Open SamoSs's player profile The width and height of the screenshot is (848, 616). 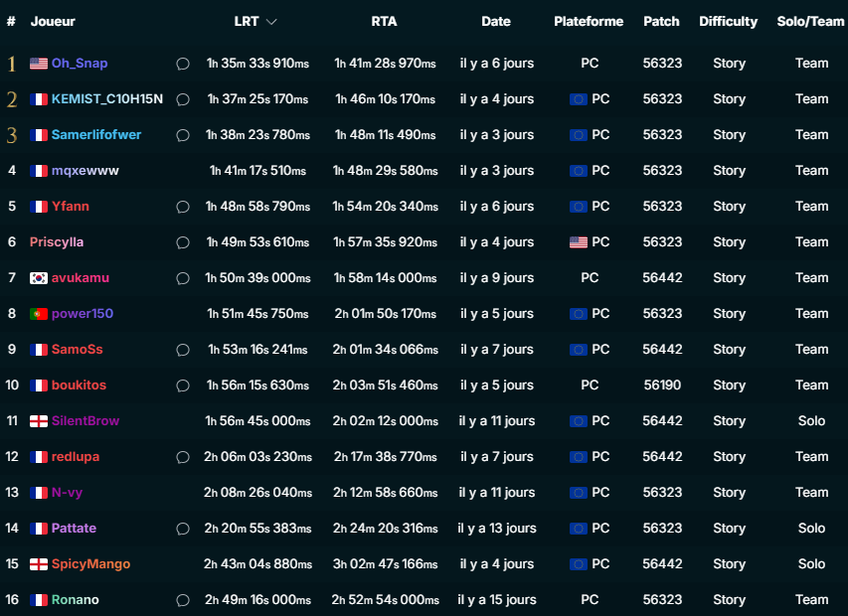click(x=77, y=349)
